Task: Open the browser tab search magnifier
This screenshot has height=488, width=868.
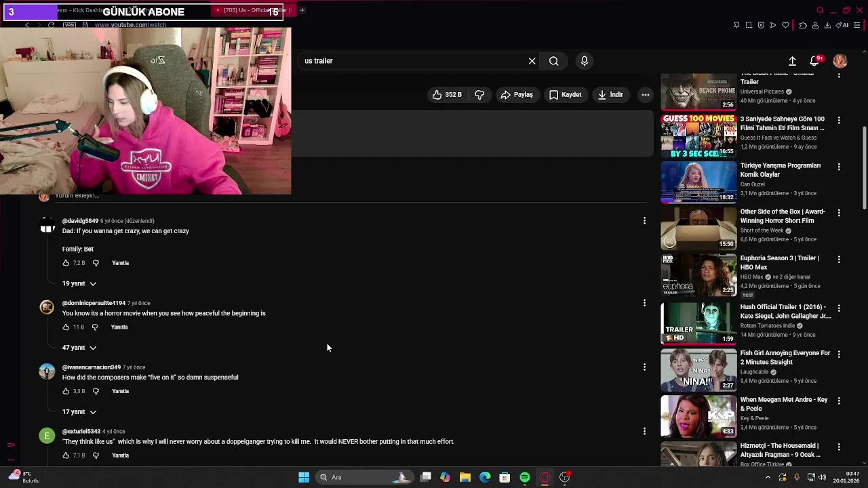Action: click(820, 10)
